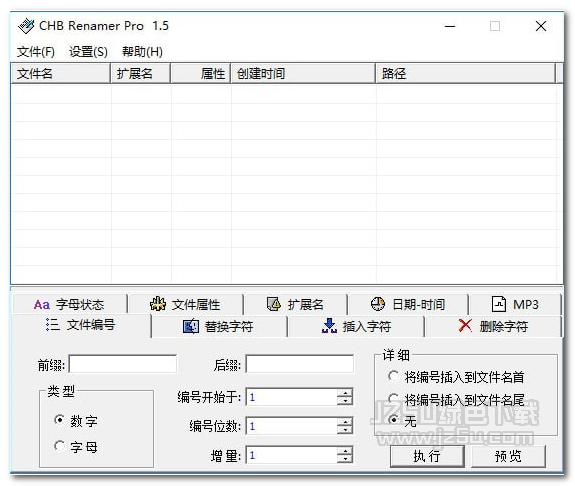This screenshot has width=575, height=486.
Task: Select the 数字 type radio button
Action: (x=59, y=419)
